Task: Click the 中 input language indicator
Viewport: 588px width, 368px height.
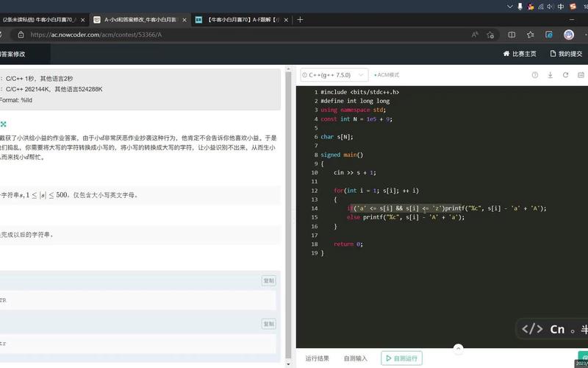Action: tap(561, 7)
